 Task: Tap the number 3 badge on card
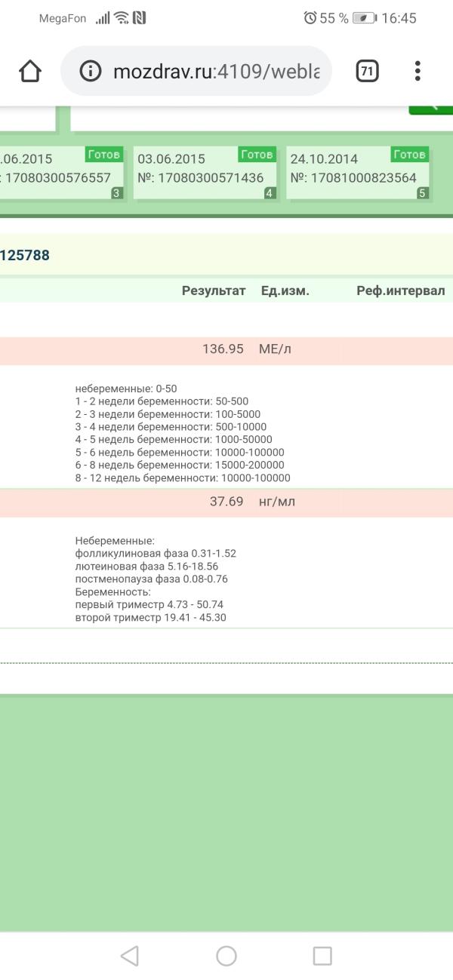(116, 193)
